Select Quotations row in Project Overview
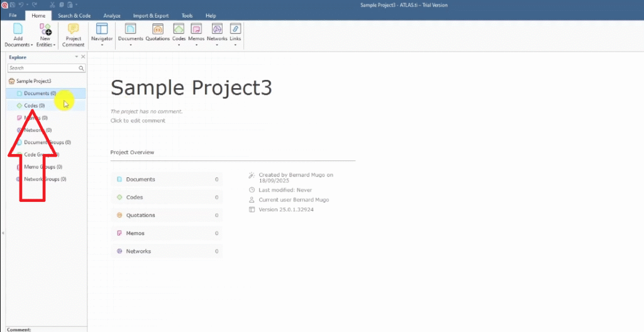Viewport: 644px width, 332px height. pos(166,215)
